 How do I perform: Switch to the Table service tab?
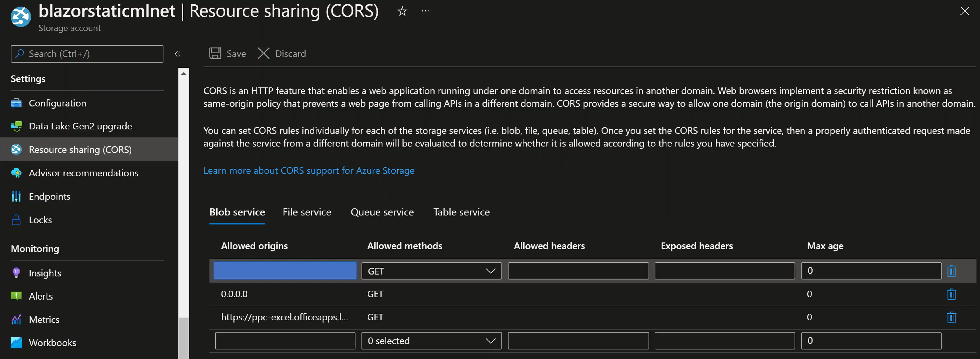click(x=461, y=212)
